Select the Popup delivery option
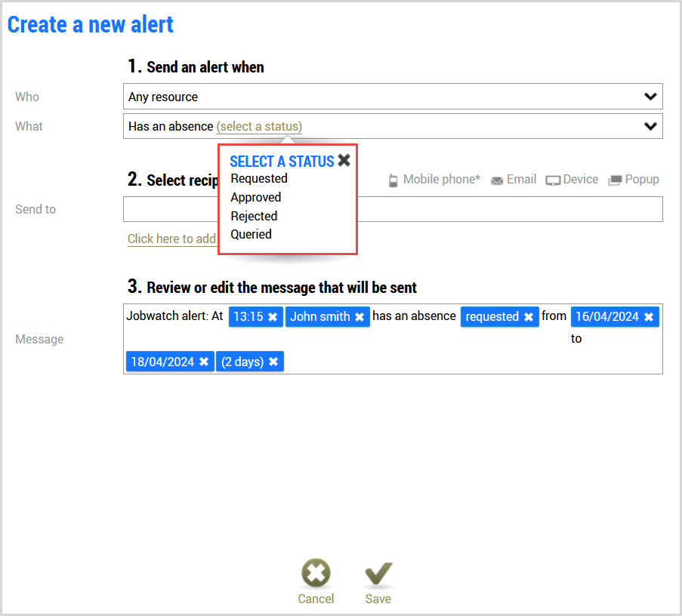 pyautogui.click(x=634, y=180)
